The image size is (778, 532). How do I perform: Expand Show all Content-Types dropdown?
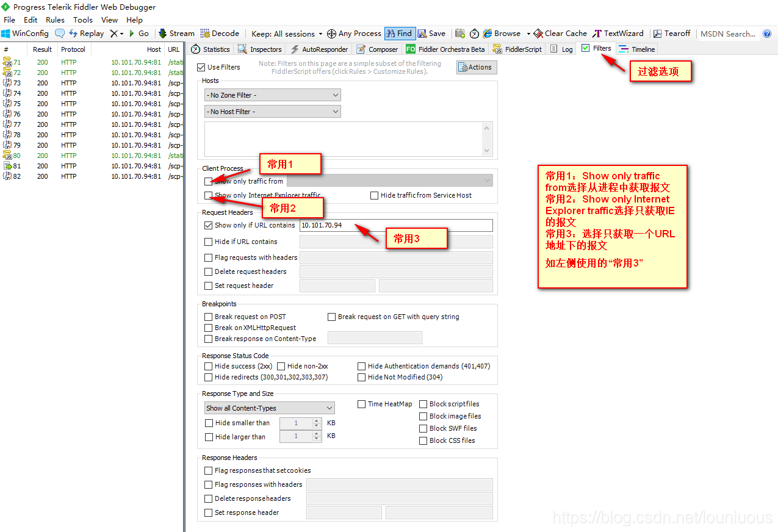[270, 408]
